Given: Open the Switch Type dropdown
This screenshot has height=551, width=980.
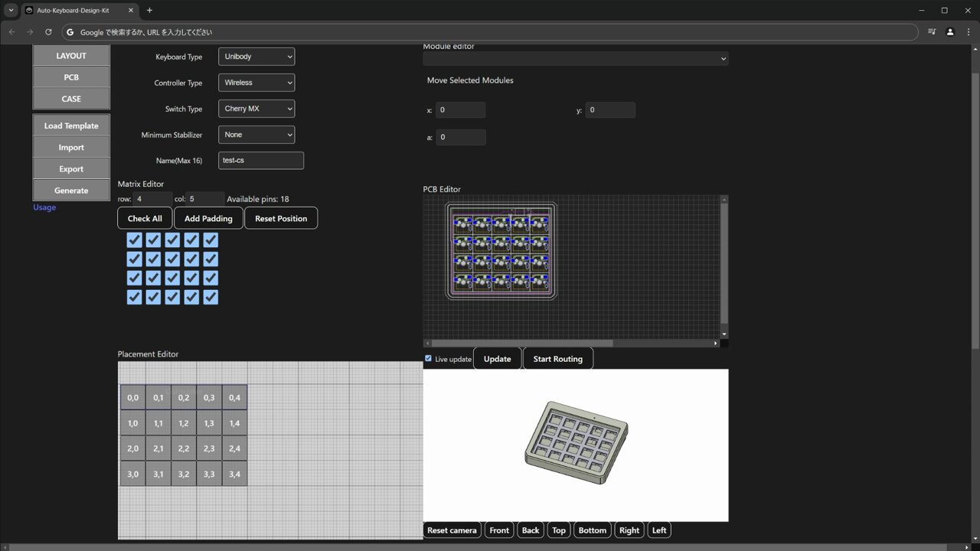Looking at the screenshot, I should tap(256, 109).
